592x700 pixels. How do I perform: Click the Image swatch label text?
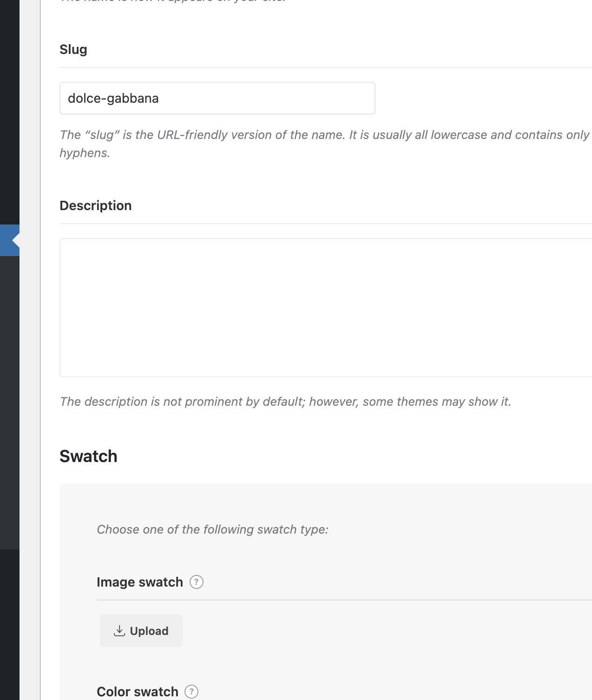click(x=139, y=582)
